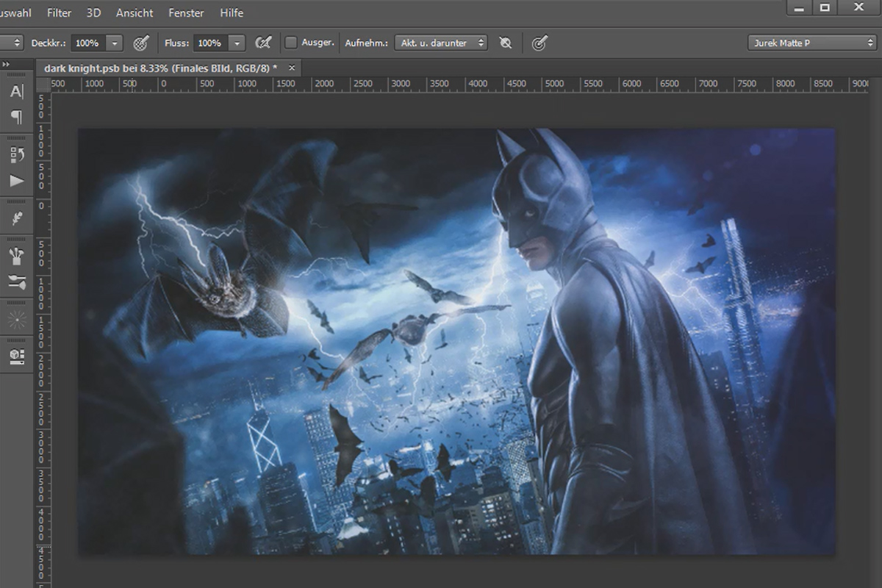Open the History panel icon
This screenshot has height=588, width=882.
(17, 154)
